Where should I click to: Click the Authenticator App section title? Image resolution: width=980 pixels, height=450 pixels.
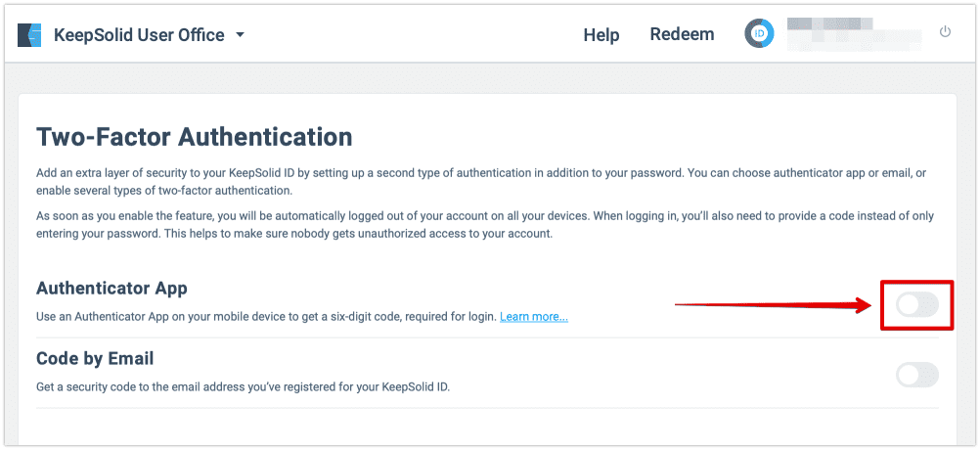[111, 289]
